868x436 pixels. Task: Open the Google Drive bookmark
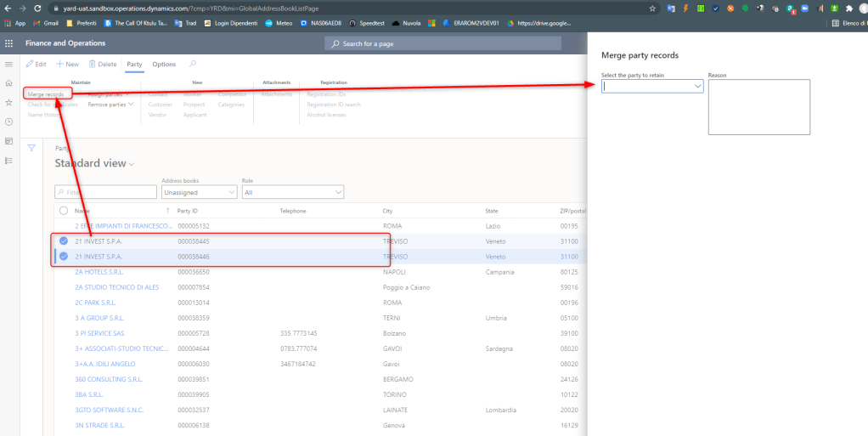[539, 23]
